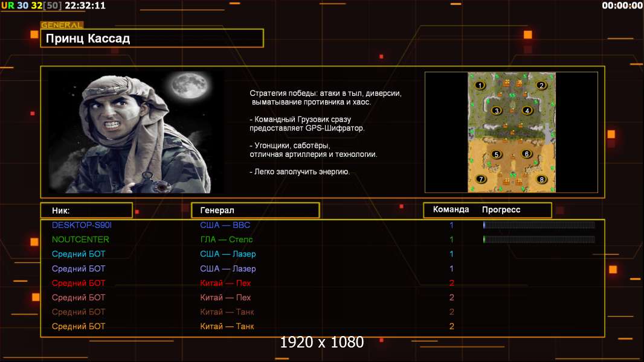Click the GENERAL label tab
Screen dimensions: 644x362
[62, 25]
